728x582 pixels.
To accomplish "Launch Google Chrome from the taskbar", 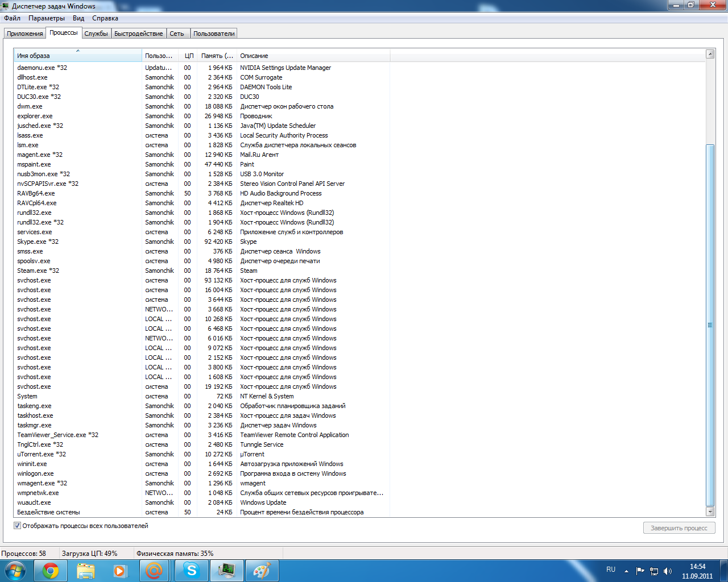I will click(51, 570).
